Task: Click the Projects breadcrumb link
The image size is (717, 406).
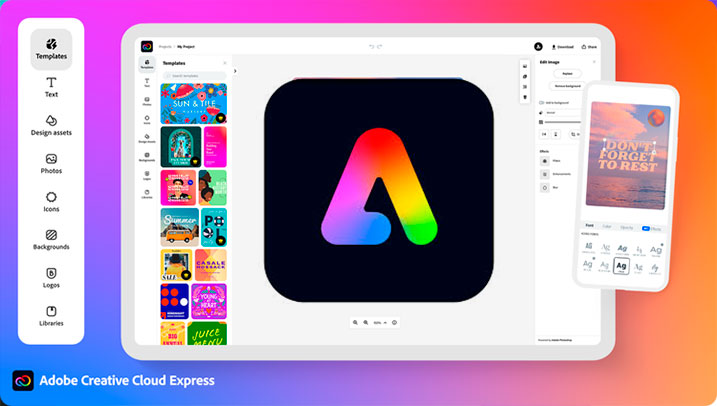Action: (165, 47)
